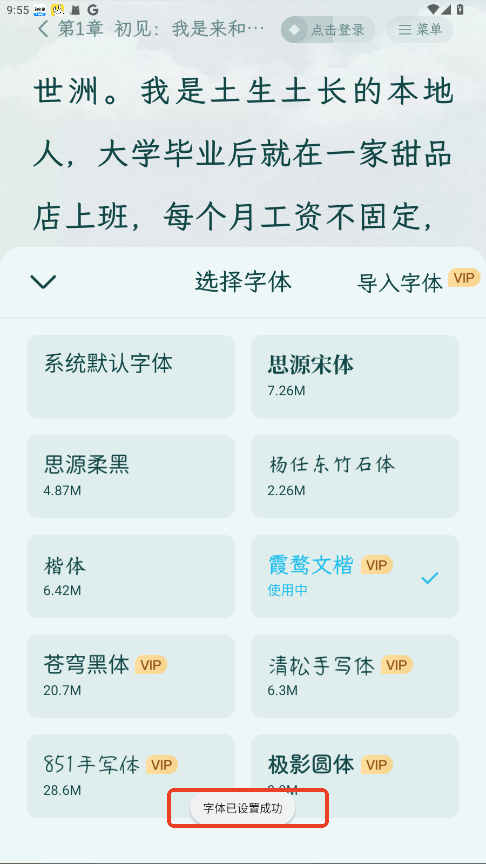
Task: Pick the 851手写体 font
Action: click(x=131, y=775)
